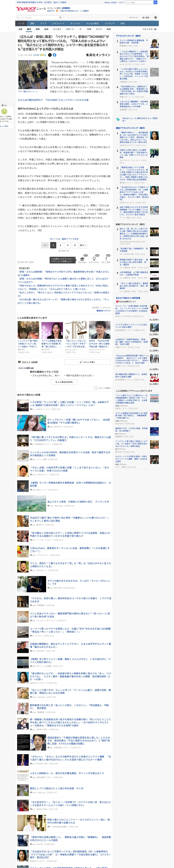Open ふるさと納税新ルール article link
Image resolution: width=174 pixels, height=868 pixels.
tap(67, 773)
